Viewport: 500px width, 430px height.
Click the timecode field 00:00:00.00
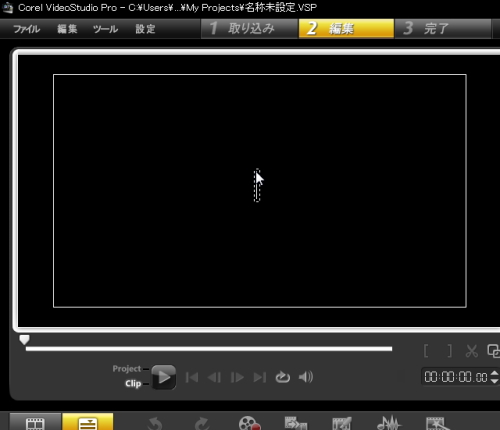(x=456, y=377)
